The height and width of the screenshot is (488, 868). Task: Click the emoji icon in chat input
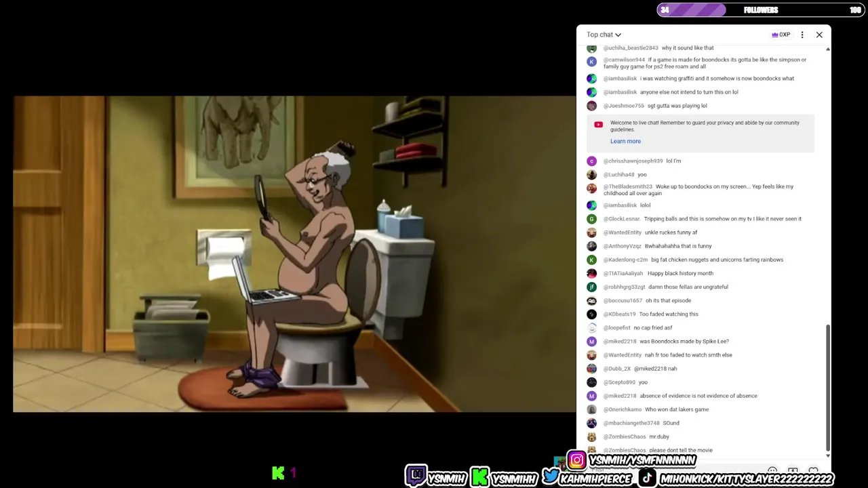pyautogui.click(x=772, y=471)
